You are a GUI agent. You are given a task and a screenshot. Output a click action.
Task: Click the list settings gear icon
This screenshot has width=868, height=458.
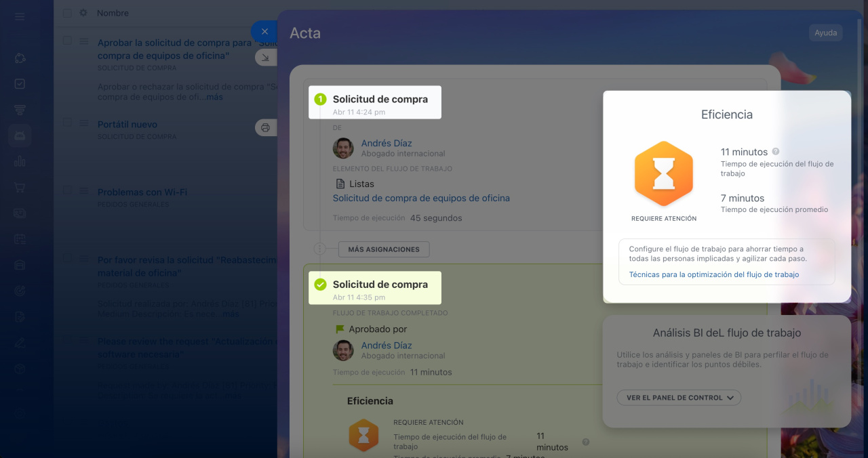click(x=83, y=13)
